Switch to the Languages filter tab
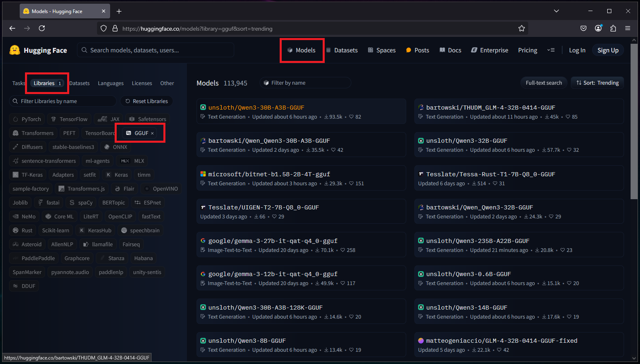The image size is (640, 364). (x=111, y=83)
